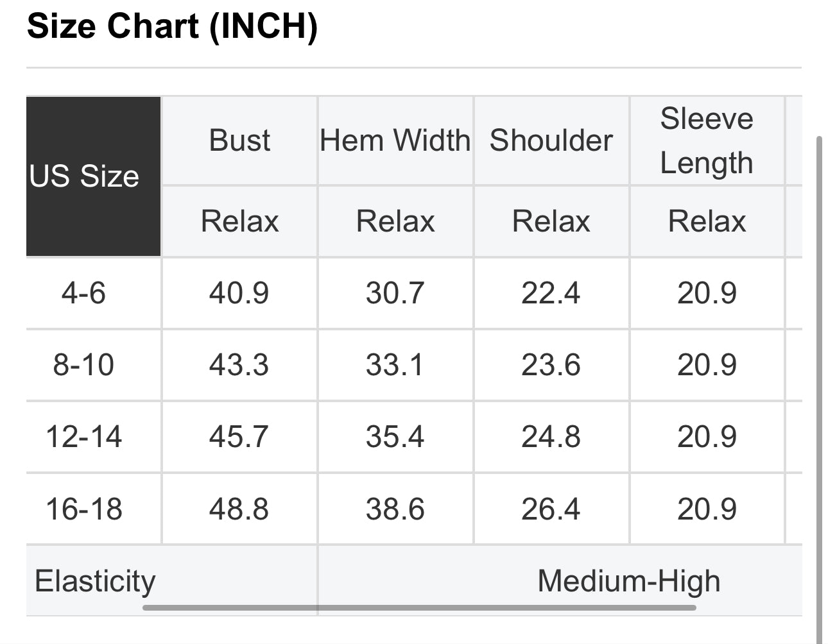Click the 24.8 shoulder measurement
The width and height of the screenshot is (828, 644).
[551, 437]
